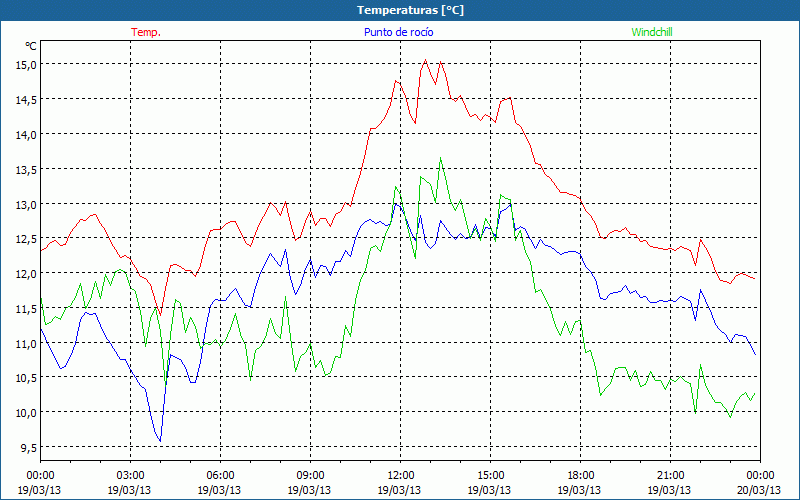Select the green Windchill legend label
This screenshot has width=800, height=500.
point(652,32)
